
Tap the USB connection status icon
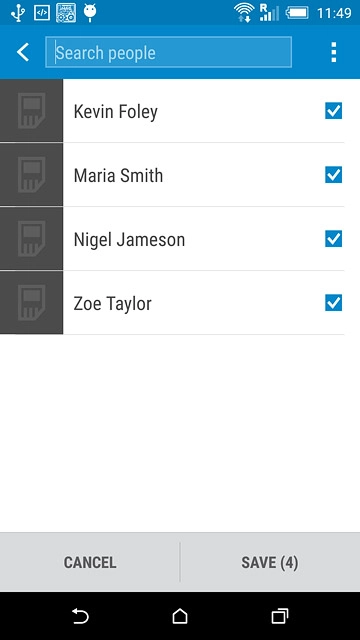18,13
